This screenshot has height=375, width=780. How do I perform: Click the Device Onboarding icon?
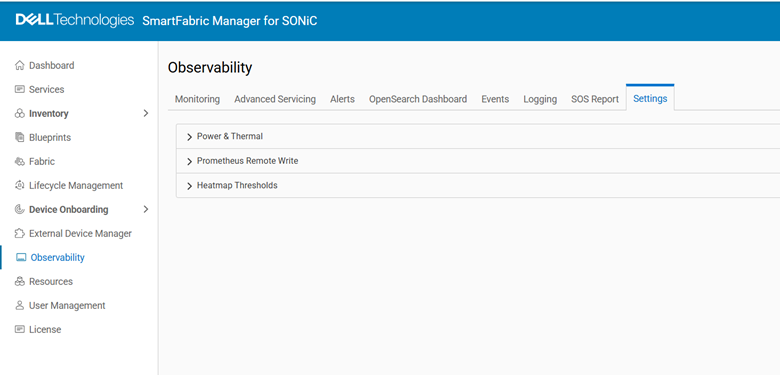click(x=19, y=209)
